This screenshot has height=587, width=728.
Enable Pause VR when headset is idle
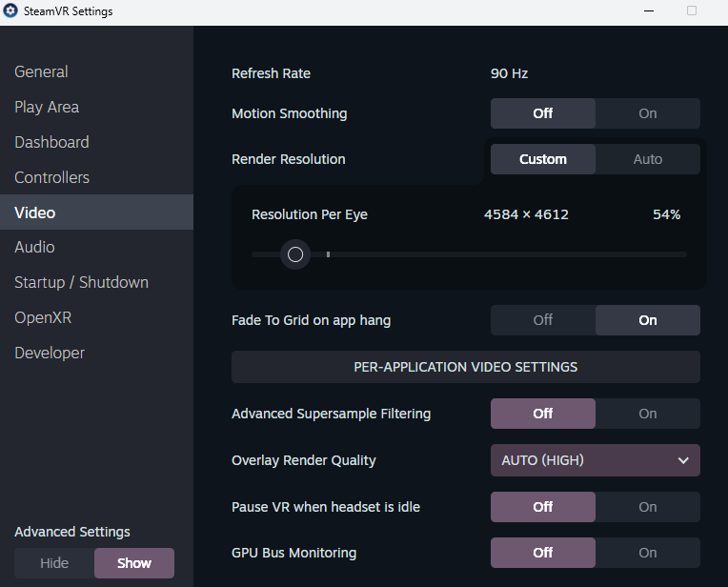click(x=647, y=507)
